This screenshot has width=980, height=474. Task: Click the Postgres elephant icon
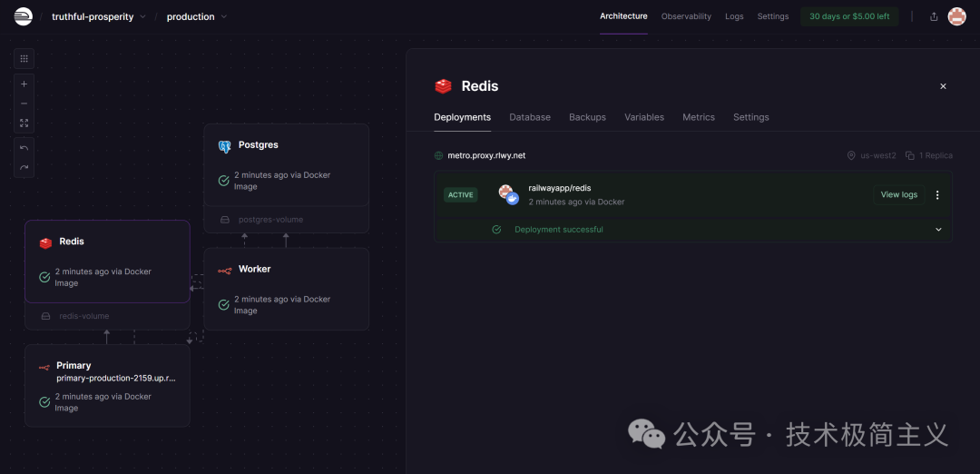[224, 146]
